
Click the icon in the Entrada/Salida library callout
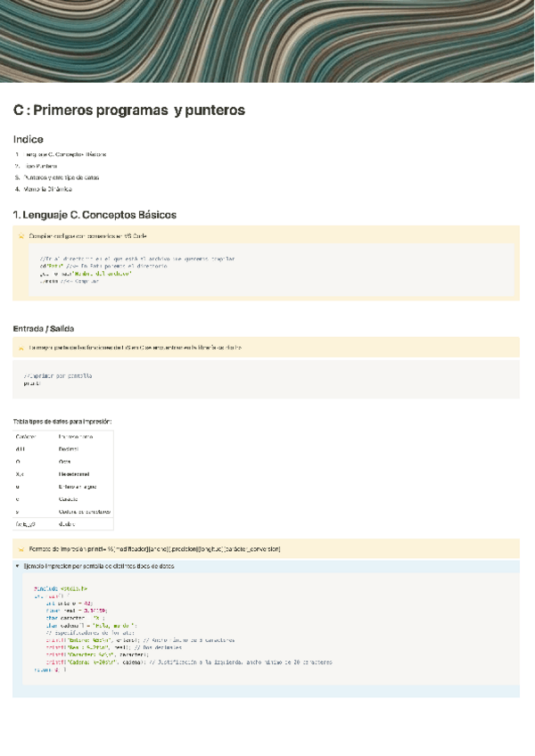pyautogui.click(x=21, y=347)
